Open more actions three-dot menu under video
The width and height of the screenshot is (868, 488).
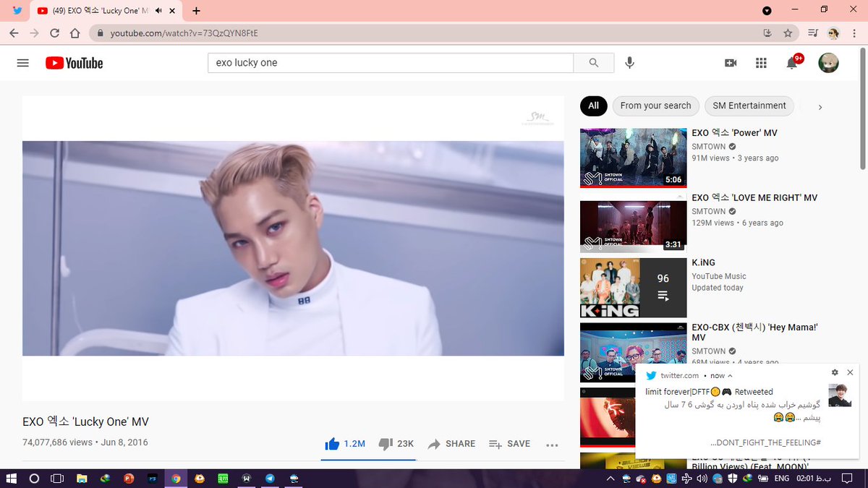pyautogui.click(x=552, y=445)
